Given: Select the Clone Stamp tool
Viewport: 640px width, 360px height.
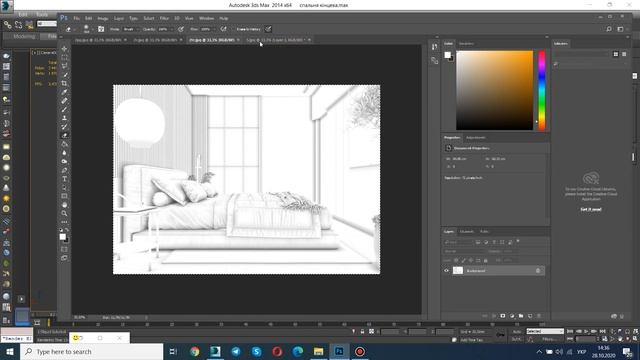Looking at the screenshot, I should 64,118.
